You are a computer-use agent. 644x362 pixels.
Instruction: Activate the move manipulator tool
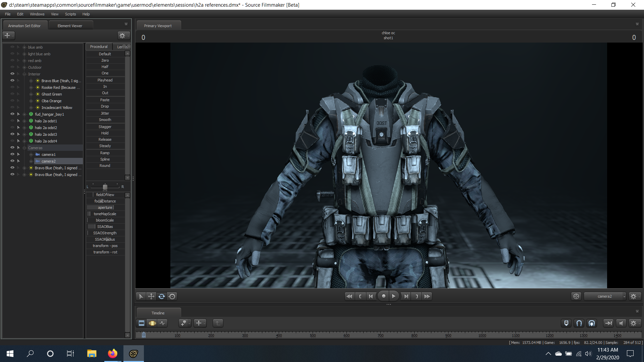[151, 296]
